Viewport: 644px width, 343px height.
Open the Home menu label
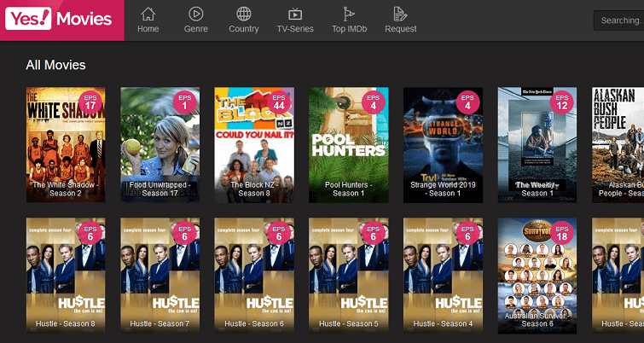pyautogui.click(x=148, y=29)
